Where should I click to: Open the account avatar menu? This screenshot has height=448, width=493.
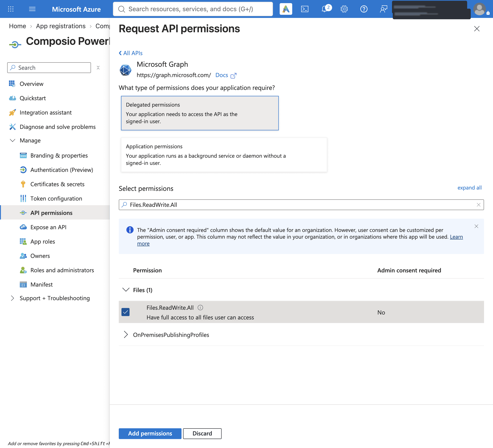click(479, 9)
